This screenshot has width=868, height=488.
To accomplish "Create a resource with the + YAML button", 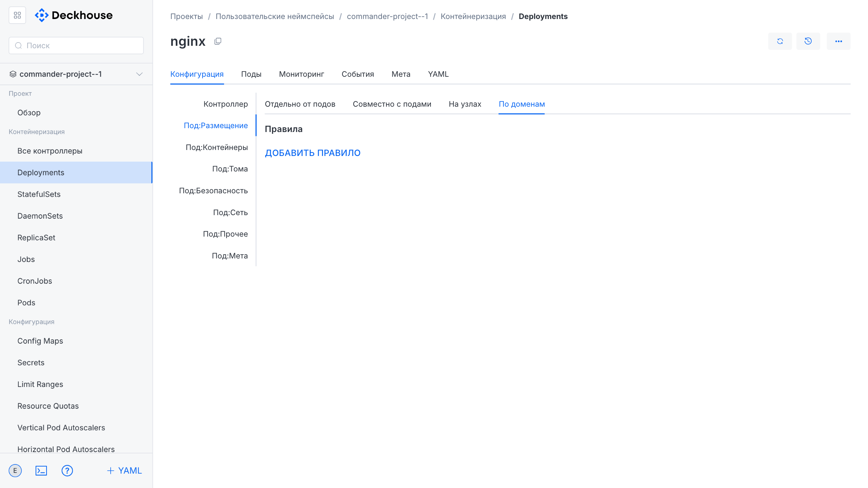I will pyautogui.click(x=124, y=470).
